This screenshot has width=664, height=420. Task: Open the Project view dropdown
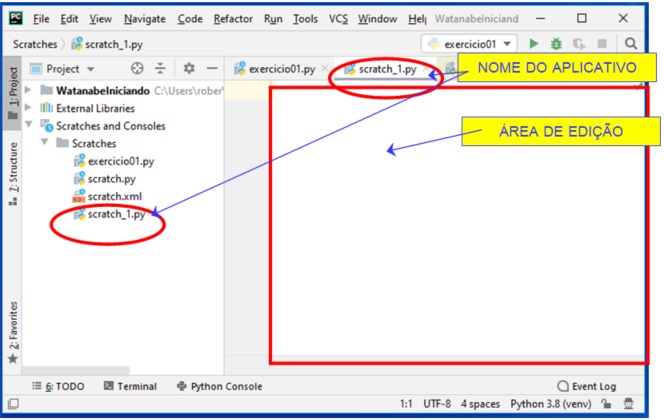pyautogui.click(x=63, y=69)
